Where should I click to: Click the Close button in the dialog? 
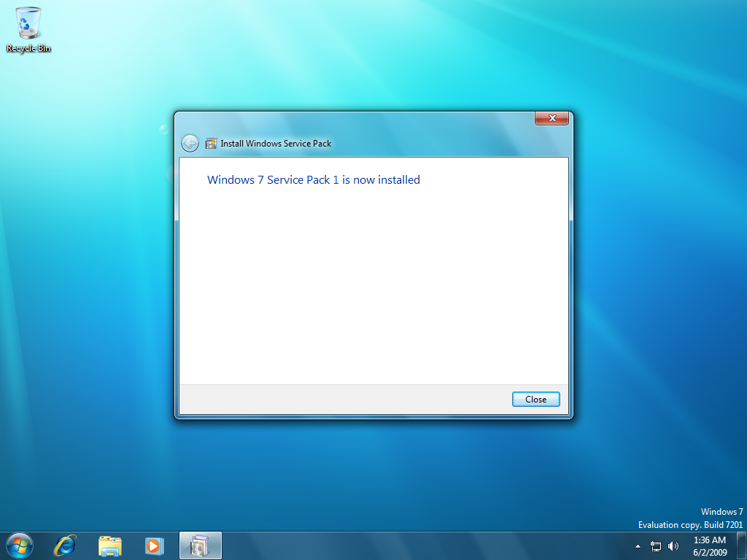pyautogui.click(x=535, y=399)
